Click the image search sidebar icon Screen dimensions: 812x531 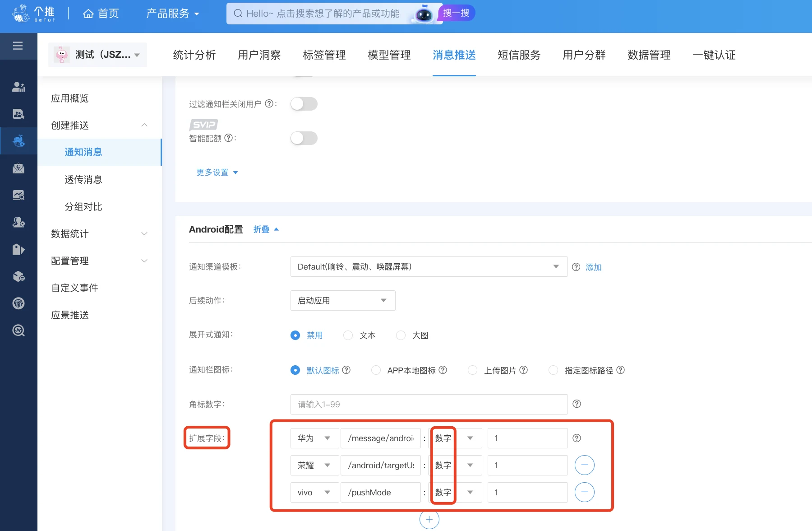point(18,195)
